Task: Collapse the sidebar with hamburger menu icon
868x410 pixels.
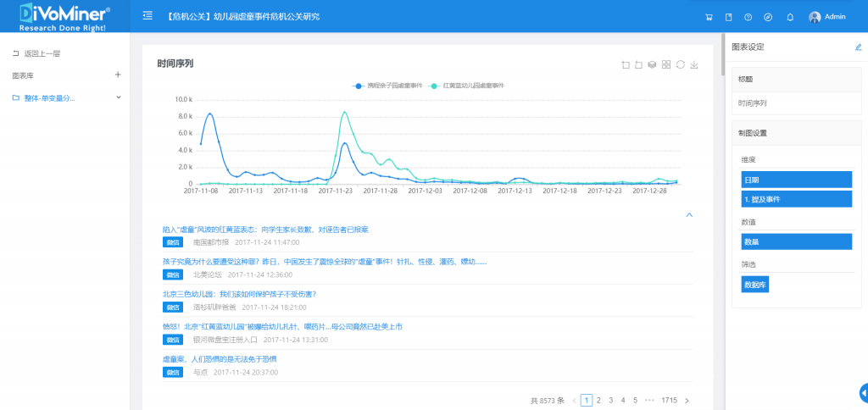Action: pos(148,16)
